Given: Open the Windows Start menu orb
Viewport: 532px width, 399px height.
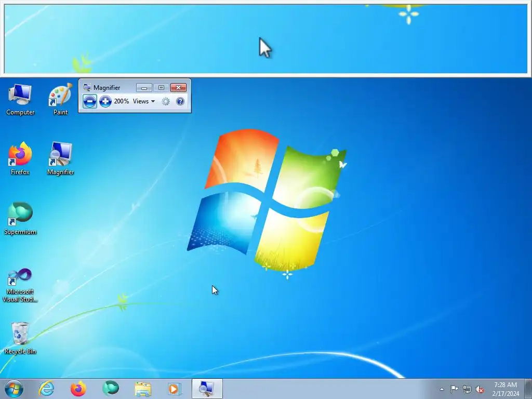Looking at the screenshot, I should click(x=14, y=389).
